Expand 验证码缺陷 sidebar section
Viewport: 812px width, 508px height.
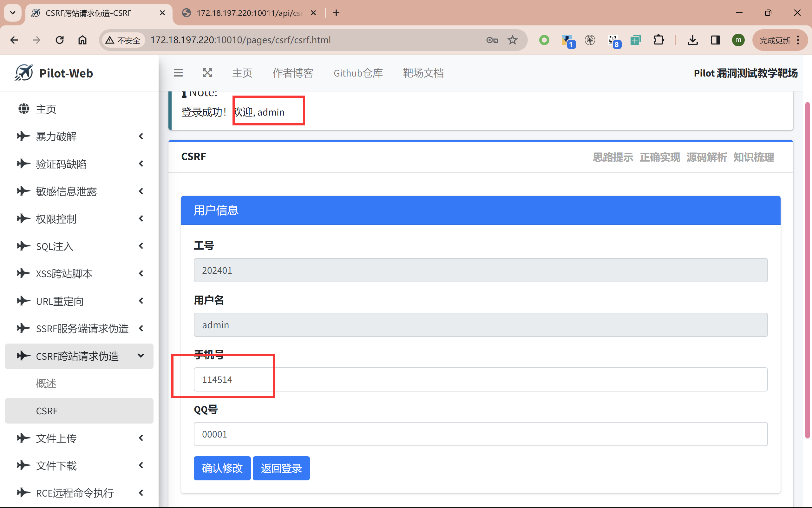79,164
